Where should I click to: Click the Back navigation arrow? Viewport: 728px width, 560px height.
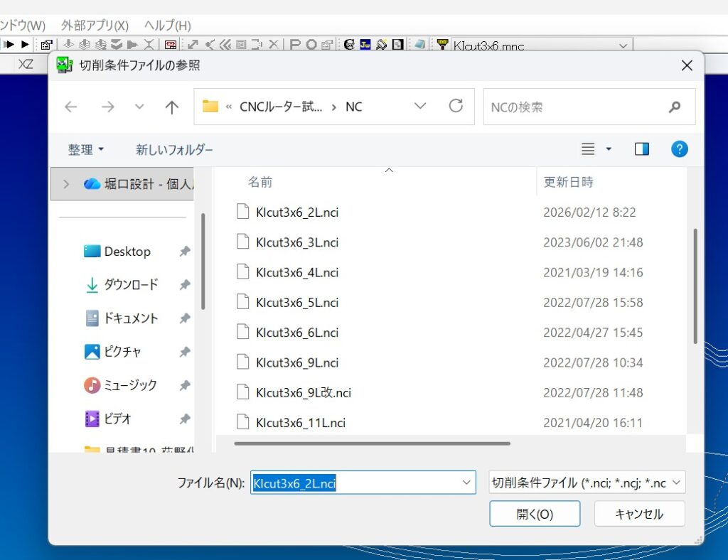click(x=71, y=107)
